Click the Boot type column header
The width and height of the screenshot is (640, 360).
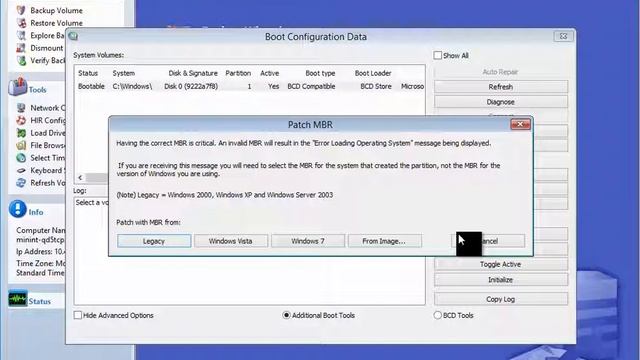pyautogui.click(x=320, y=73)
